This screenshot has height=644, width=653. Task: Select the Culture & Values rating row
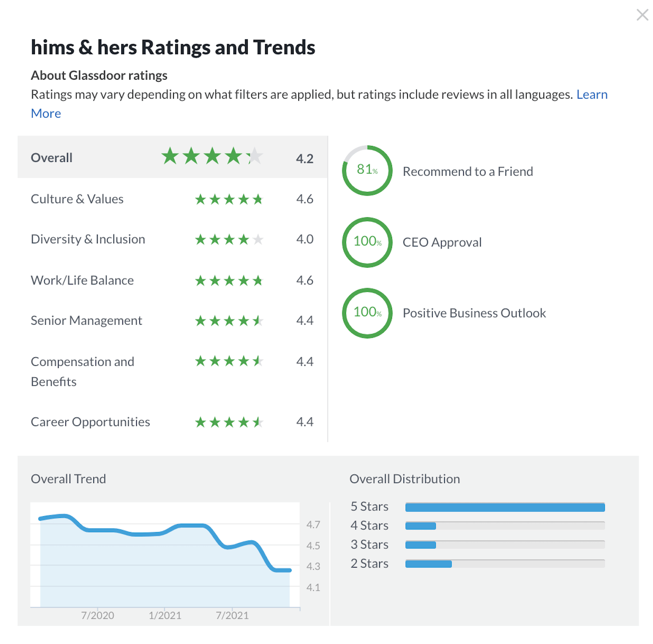(173, 199)
